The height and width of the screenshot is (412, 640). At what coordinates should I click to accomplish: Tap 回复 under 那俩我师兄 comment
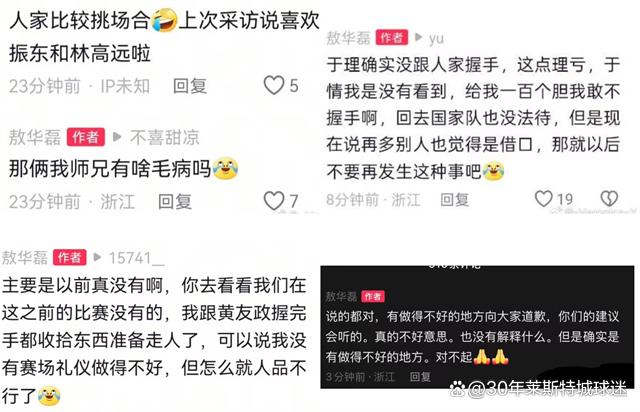175,202
